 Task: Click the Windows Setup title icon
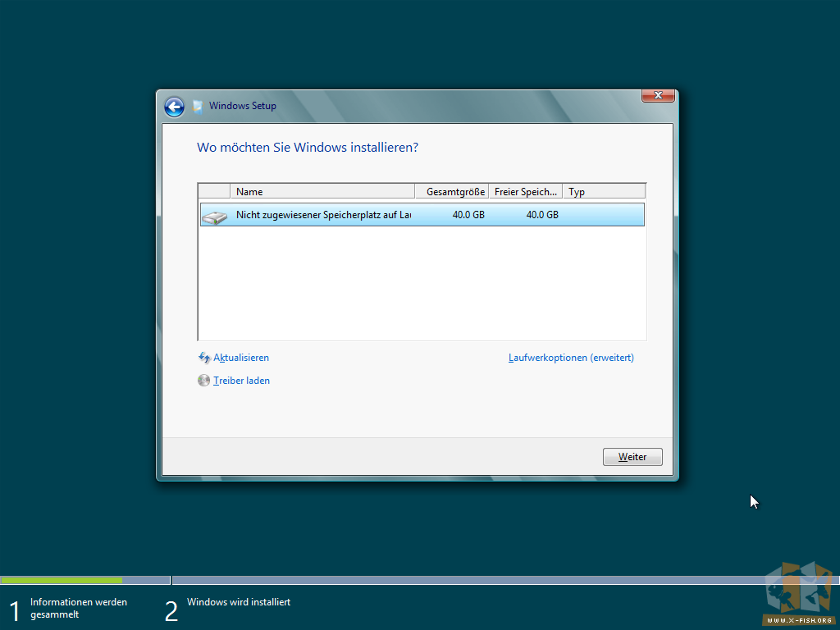pos(198,106)
